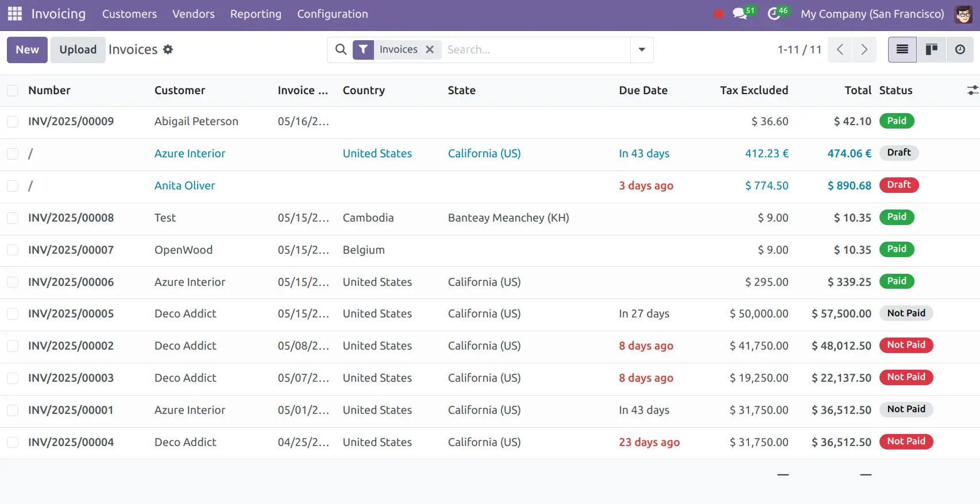Sort by the Due Date column header
Viewport: 980px width, 504px height.
point(643,90)
